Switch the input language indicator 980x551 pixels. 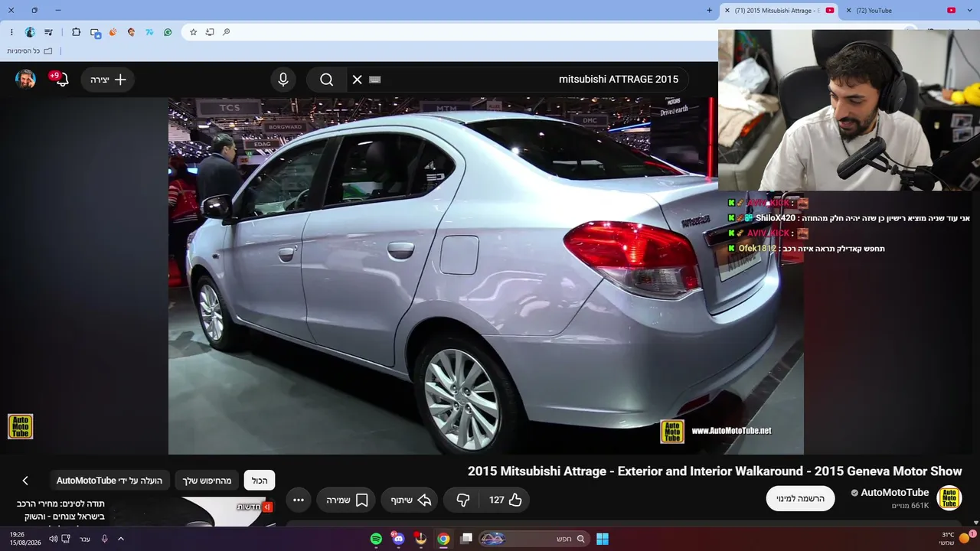pyautogui.click(x=85, y=539)
